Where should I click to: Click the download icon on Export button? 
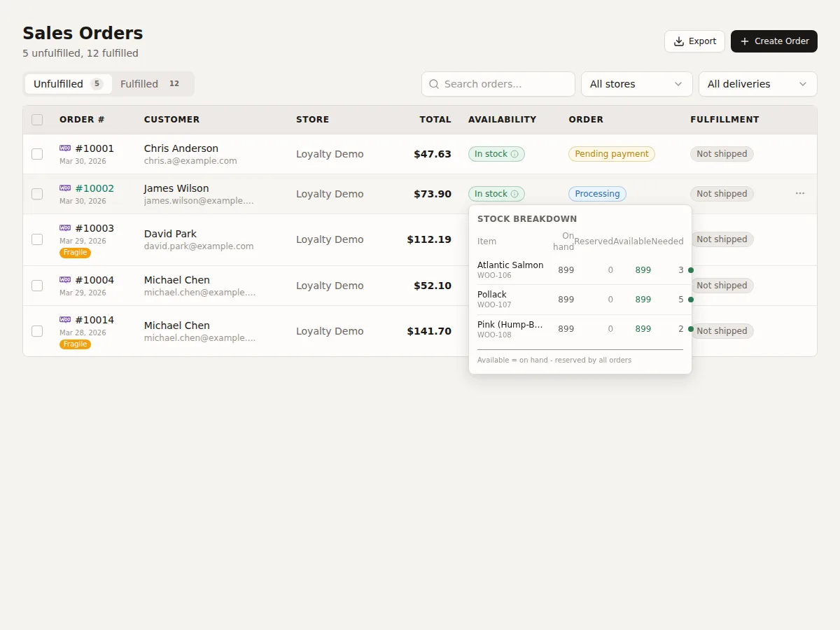(x=678, y=41)
